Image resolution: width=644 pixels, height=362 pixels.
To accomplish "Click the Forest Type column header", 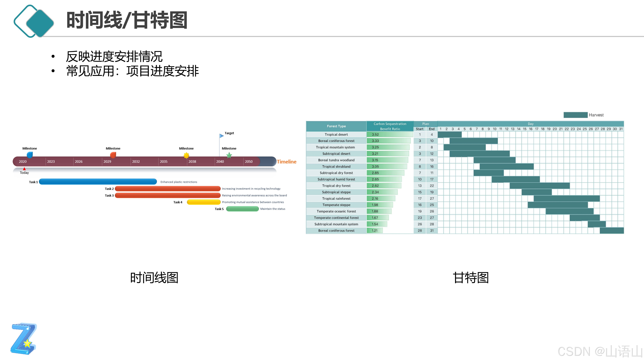I will [336, 126].
